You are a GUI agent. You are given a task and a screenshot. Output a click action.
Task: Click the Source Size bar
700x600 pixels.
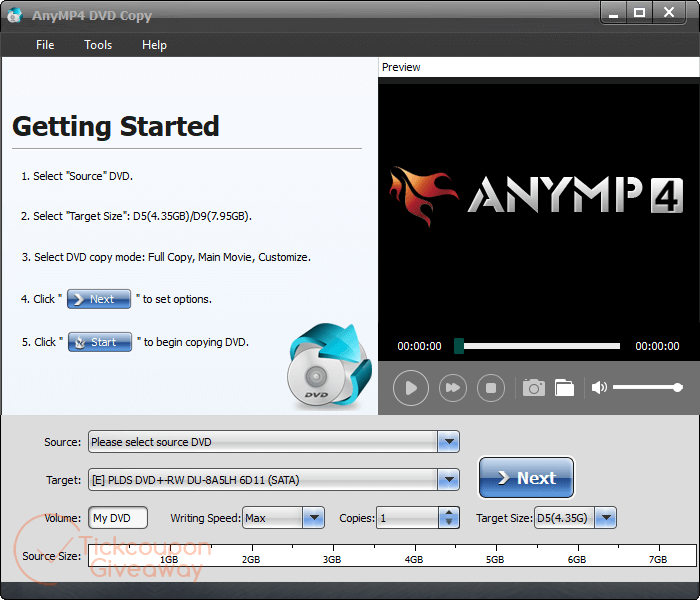click(x=392, y=556)
